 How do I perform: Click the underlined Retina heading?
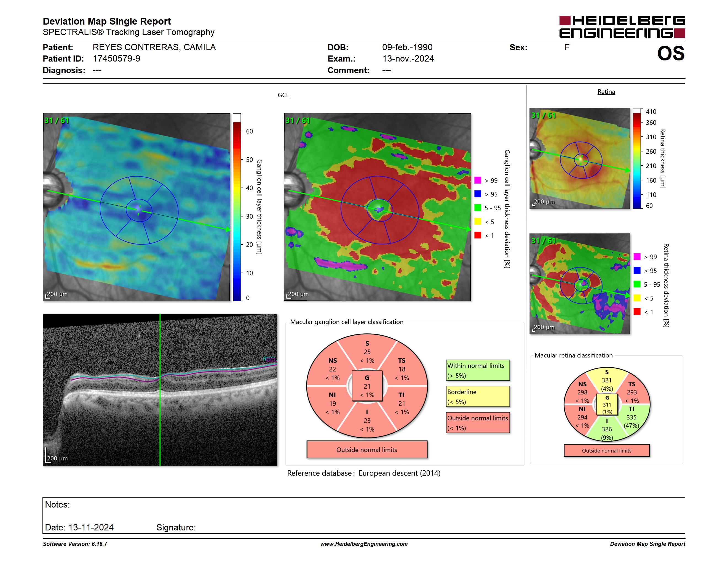point(606,92)
